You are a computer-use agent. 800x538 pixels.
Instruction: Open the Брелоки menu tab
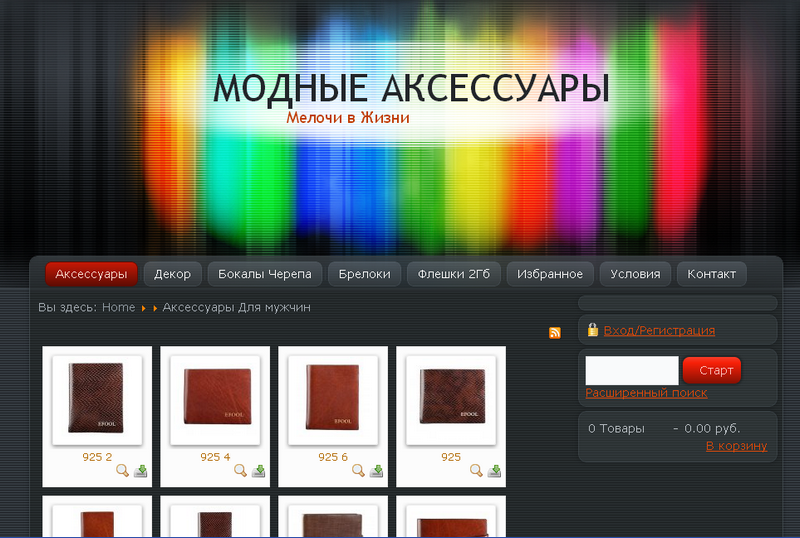pos(364,274)
